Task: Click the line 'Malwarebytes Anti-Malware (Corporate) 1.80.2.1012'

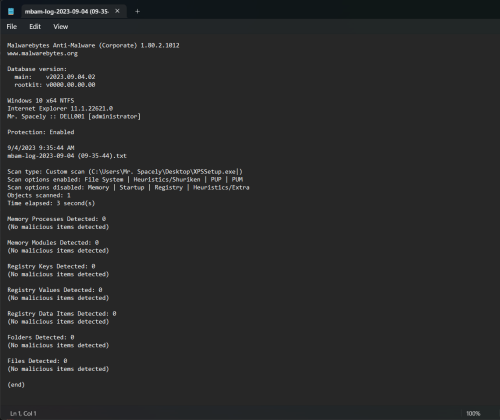Action: (x=93, y=45)
